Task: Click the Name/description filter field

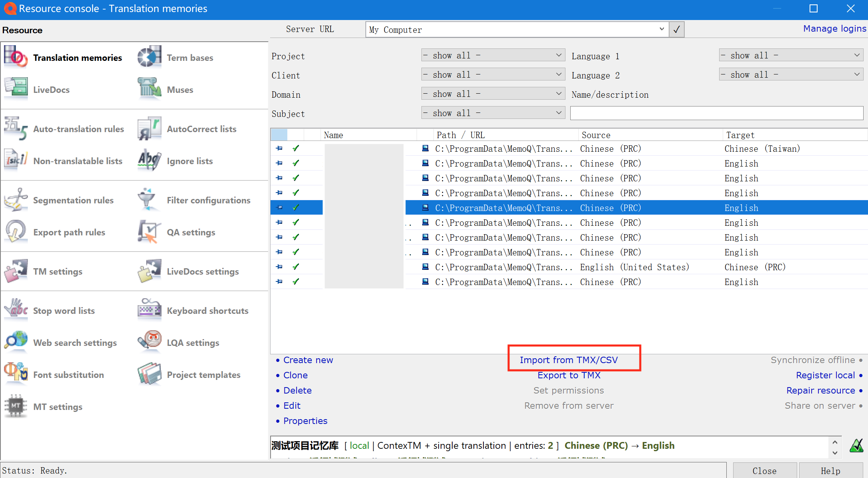Action: pos(716,113)
